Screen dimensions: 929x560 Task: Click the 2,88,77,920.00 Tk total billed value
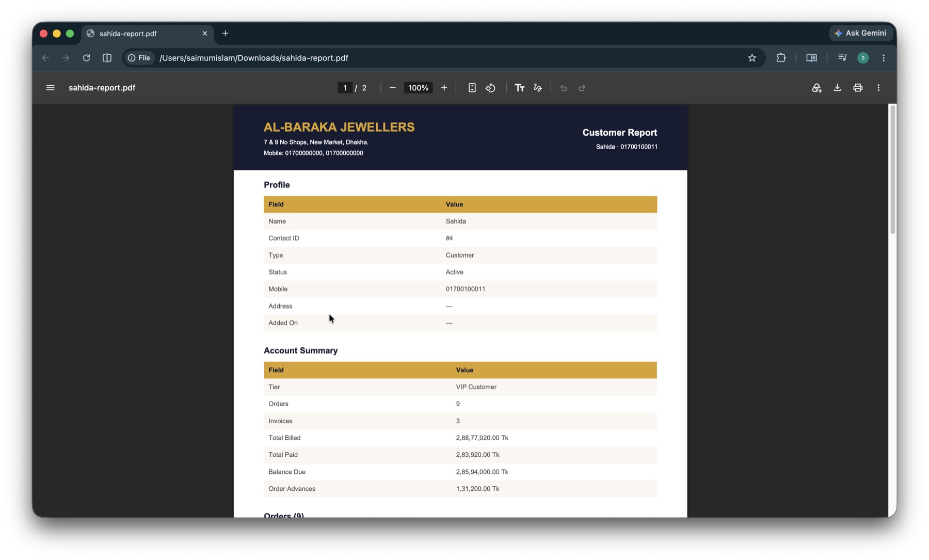(482, 438)
